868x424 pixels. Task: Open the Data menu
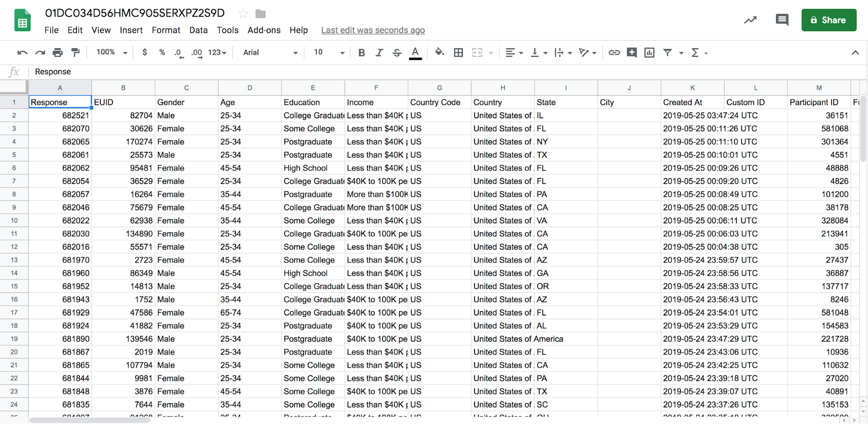pos(198,30)
